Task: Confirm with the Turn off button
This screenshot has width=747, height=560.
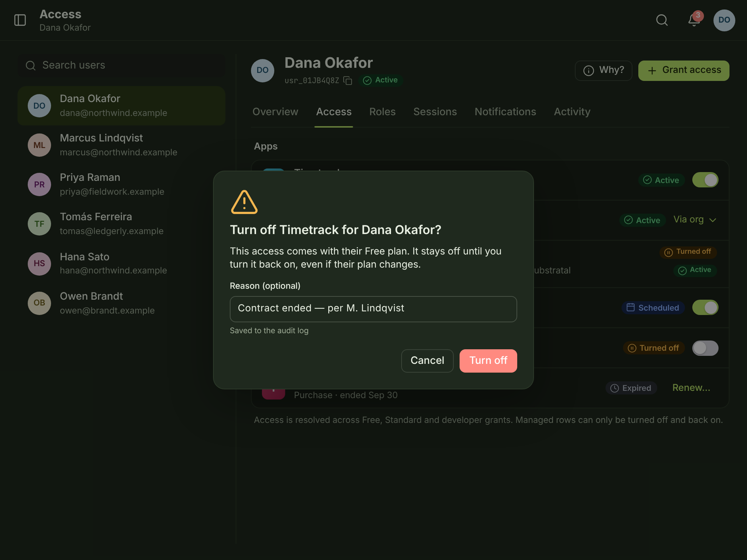Action: point(488,361)
